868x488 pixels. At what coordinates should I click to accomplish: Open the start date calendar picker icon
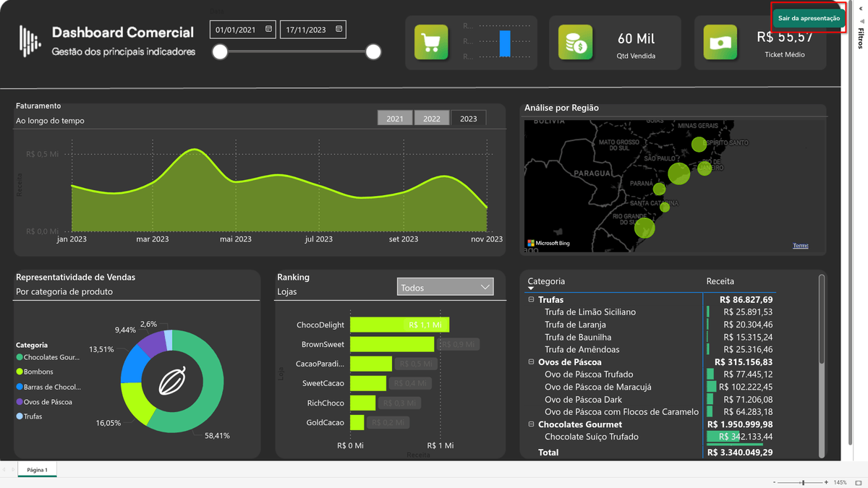pyautogui.click(x=268, y=30)
